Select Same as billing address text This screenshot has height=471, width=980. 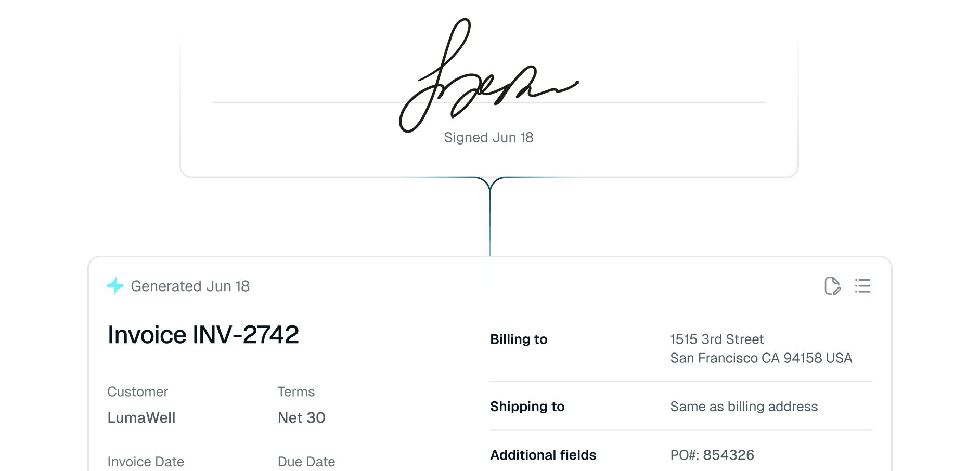tap(744, 407)
